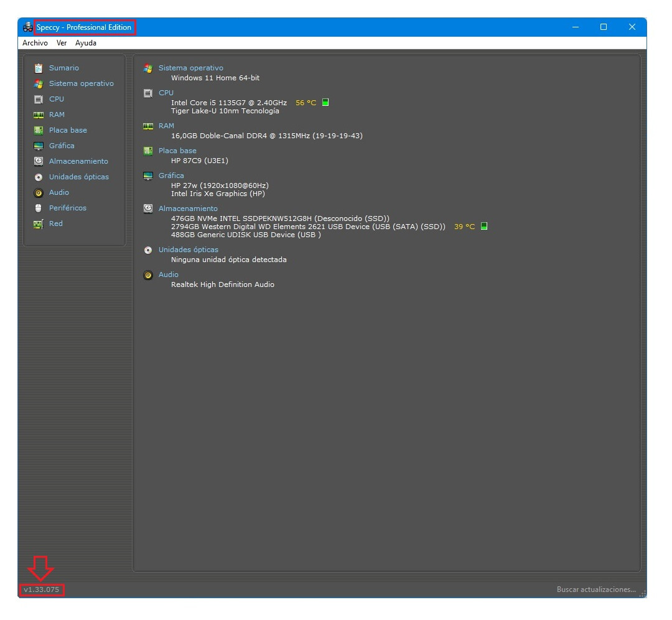Open the Placa base icon in sidebar

tap(38, 130)
